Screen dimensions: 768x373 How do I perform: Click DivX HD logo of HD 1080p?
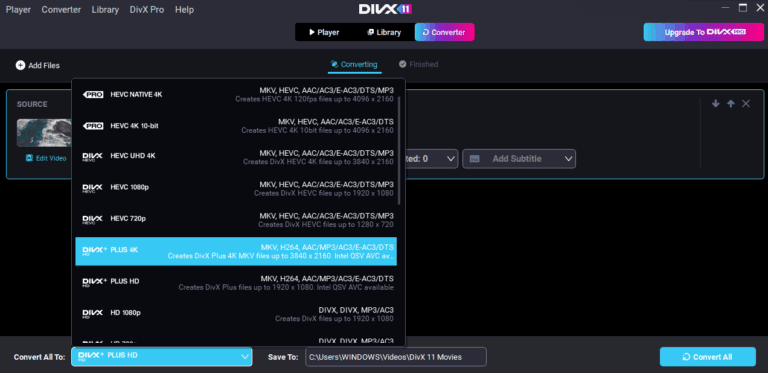(x=93, y=314)
